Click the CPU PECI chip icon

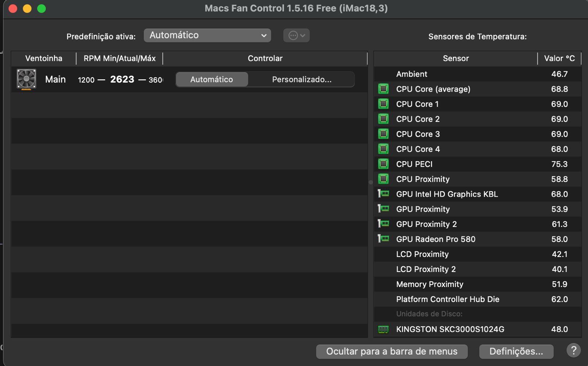(383, 164)
